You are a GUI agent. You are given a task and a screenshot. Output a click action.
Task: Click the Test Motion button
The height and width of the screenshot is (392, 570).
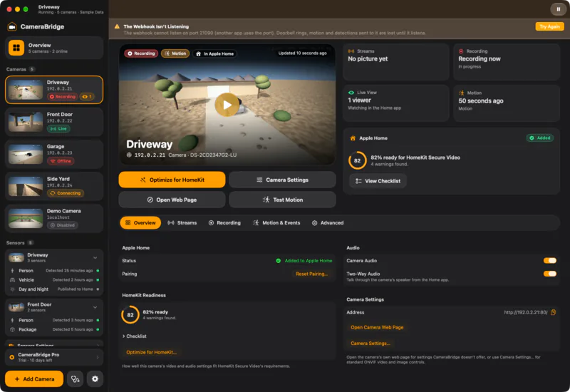(282, 200)
